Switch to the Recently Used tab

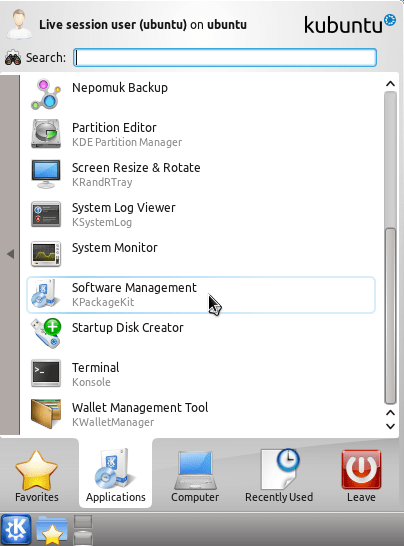279,476
